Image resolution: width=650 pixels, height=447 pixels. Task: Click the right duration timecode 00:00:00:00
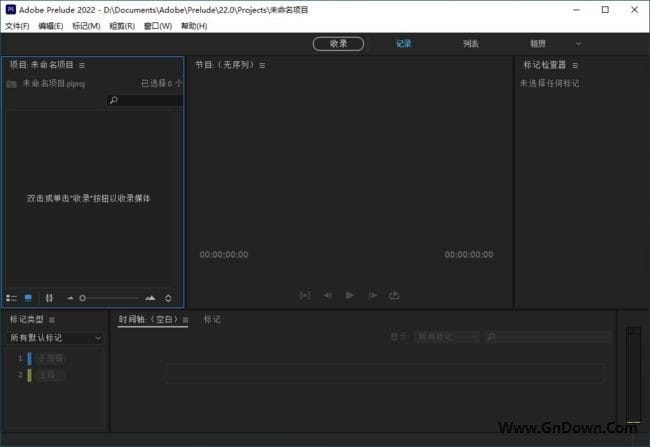click(469, 255)
